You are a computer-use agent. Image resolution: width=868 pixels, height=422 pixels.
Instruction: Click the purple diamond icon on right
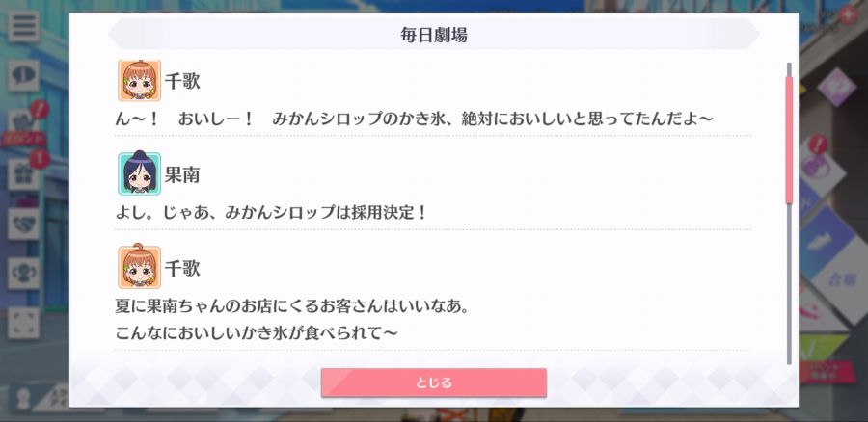click(x=836, y=88)
